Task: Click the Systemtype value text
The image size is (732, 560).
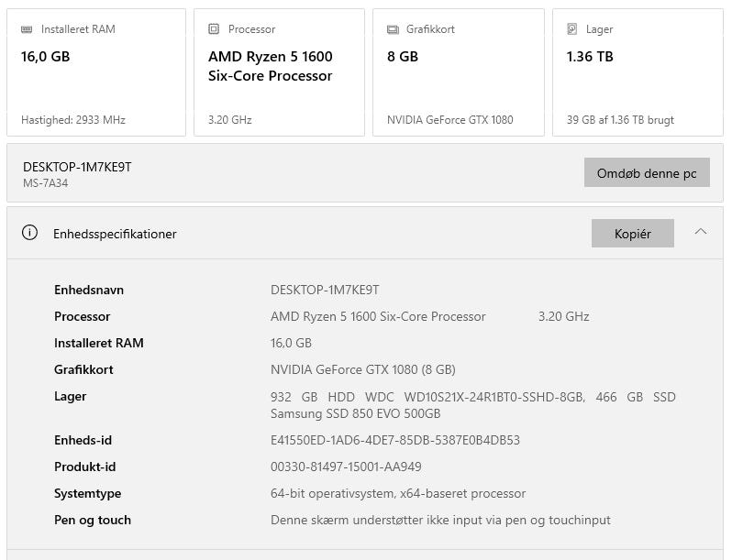Action: 398,493
